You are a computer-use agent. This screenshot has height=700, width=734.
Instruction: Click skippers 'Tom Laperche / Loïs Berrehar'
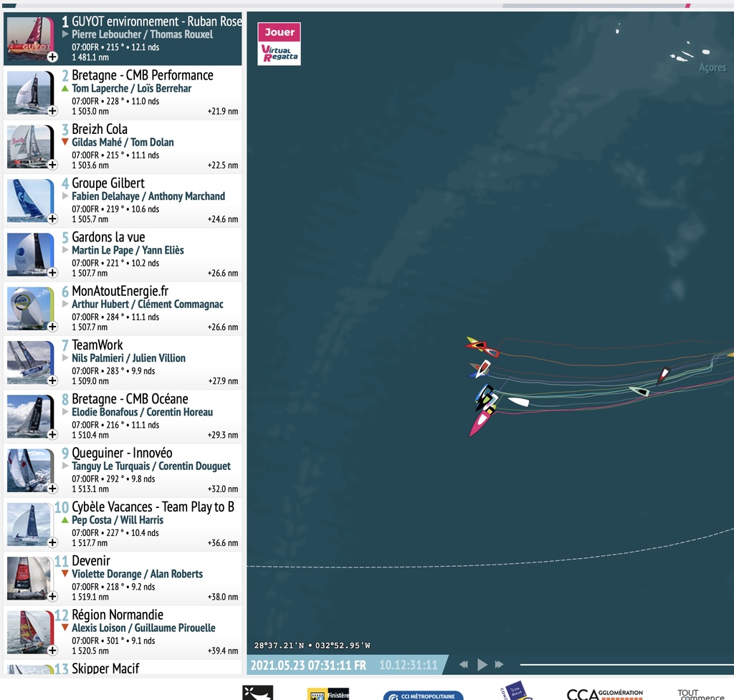[x=132, y=88]
